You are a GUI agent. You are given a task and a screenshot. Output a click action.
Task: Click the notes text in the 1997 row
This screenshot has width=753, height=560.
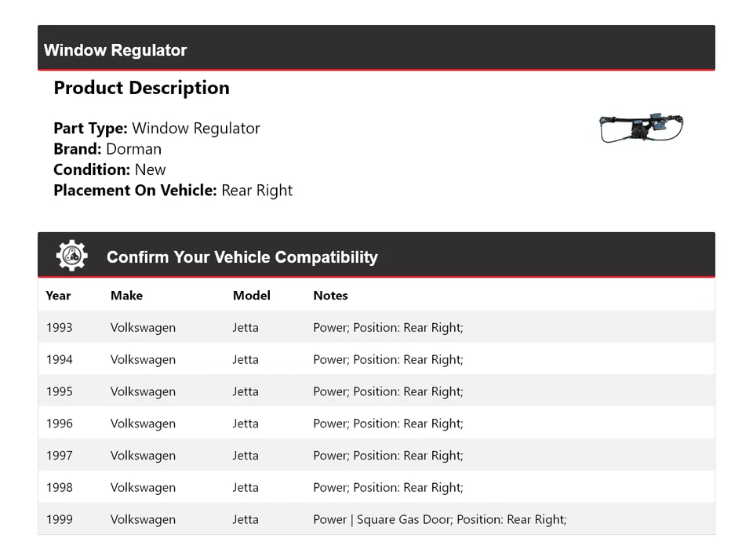[387, 456]
